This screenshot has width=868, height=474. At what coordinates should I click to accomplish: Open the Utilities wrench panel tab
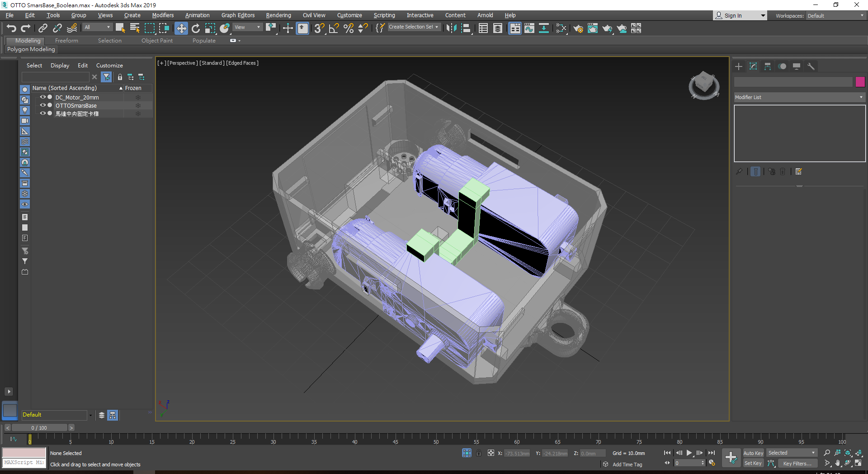click(811, 66)
